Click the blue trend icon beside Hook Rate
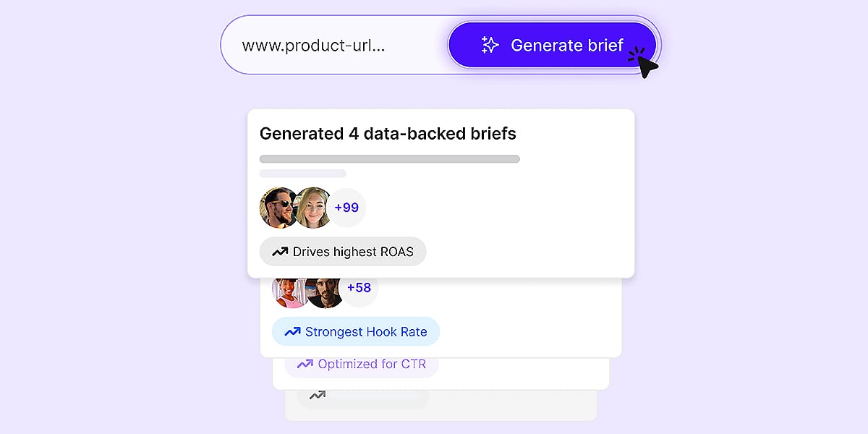Image resolution: width=868 pixels, height=434 pixels. (292, 332)
